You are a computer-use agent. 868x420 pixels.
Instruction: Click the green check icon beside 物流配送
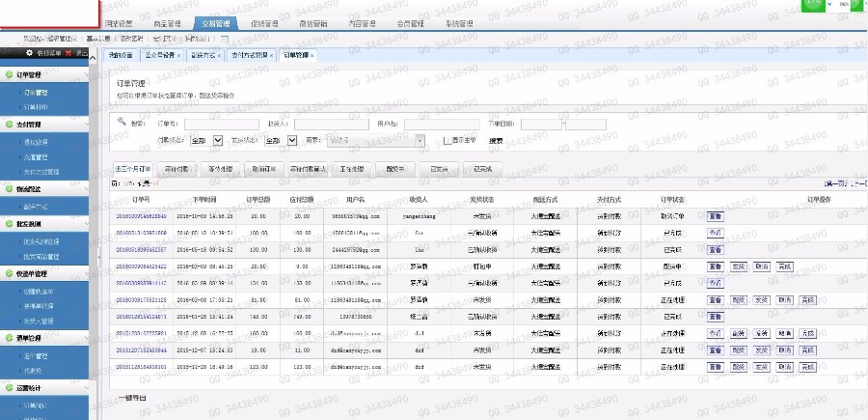click(9, 188)
